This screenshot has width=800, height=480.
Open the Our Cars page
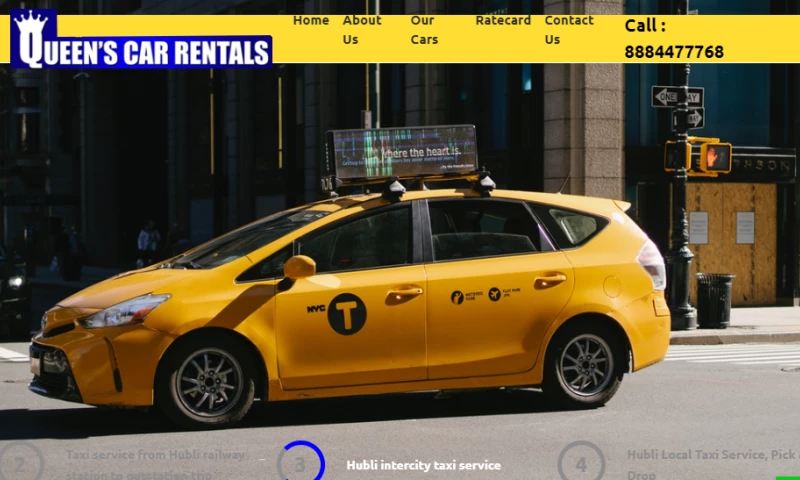tap(424, 30)
